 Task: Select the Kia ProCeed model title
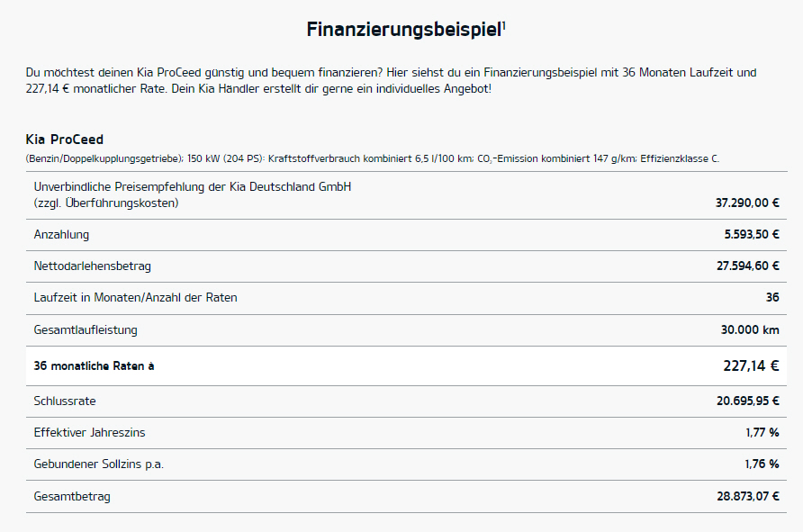(x=65, y=140)
